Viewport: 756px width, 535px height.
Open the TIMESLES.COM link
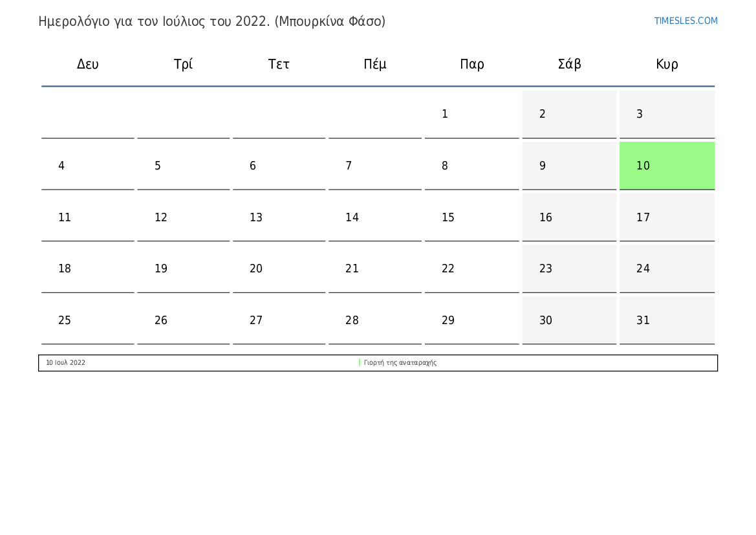[x=686, y=21]
